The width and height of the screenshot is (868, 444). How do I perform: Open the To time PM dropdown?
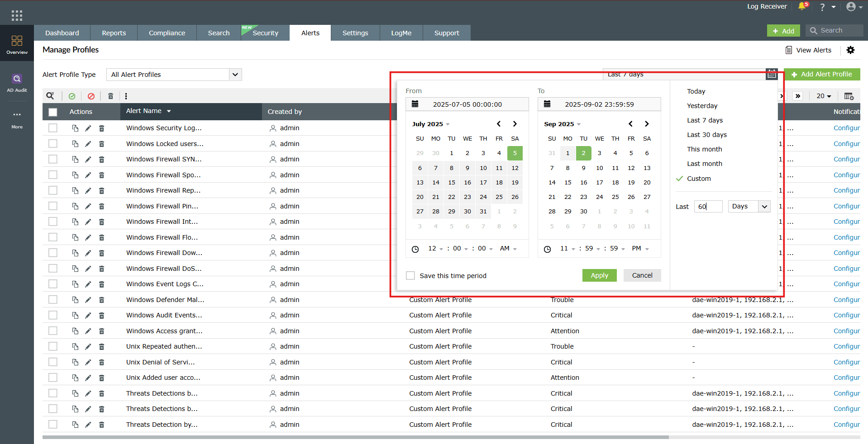pyautogui.click(x=640, y=248)
